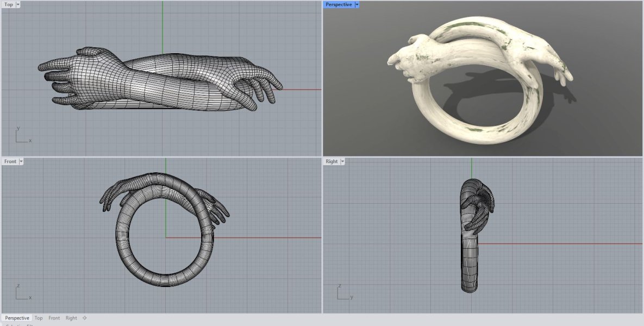Click the add viewport tab icon
644x326 pixels.
pos(84,318)
